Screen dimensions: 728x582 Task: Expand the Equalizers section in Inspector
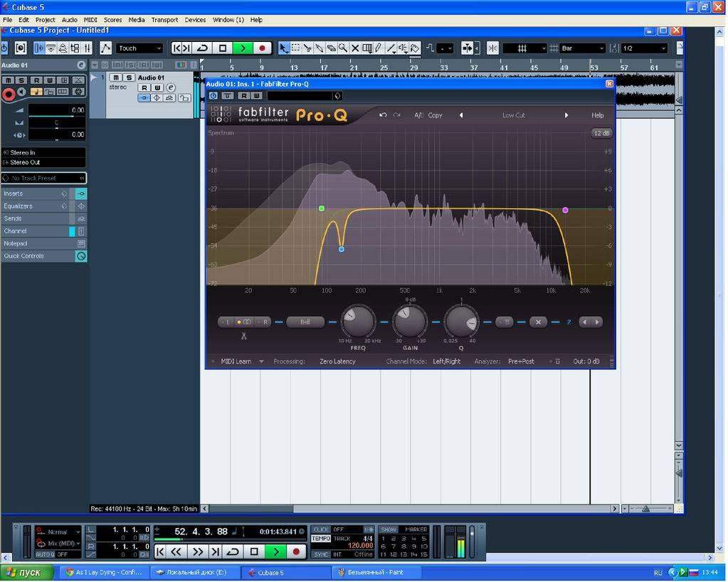43,206
